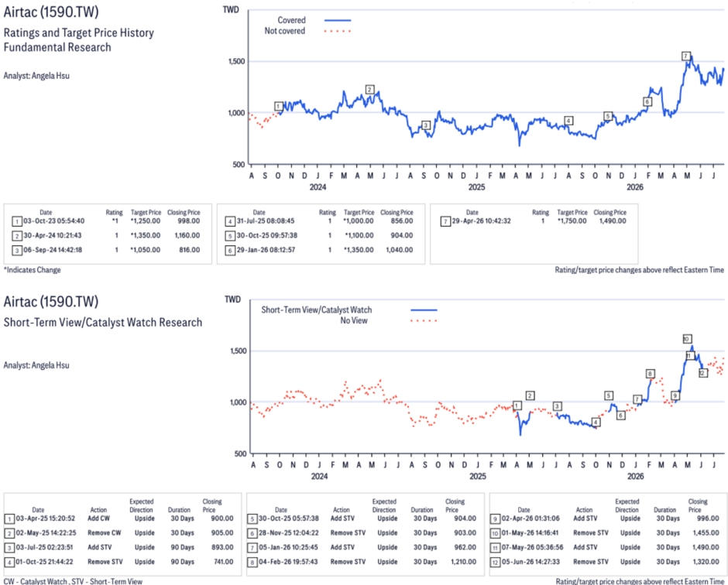Image resolution: width=728 pixels, height=585 pixels.
Task: Select the date '07-May-26 05:36:56'
Action: [533, 547]
